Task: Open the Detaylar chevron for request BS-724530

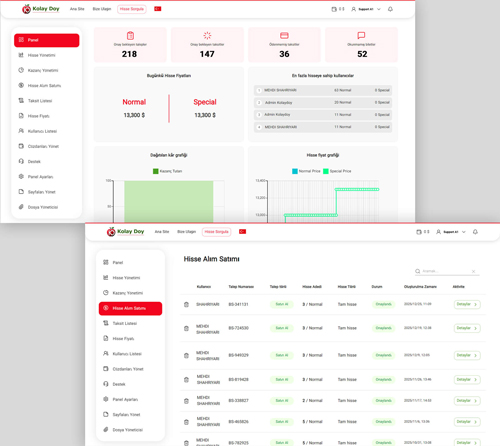Action: [475, 328]
